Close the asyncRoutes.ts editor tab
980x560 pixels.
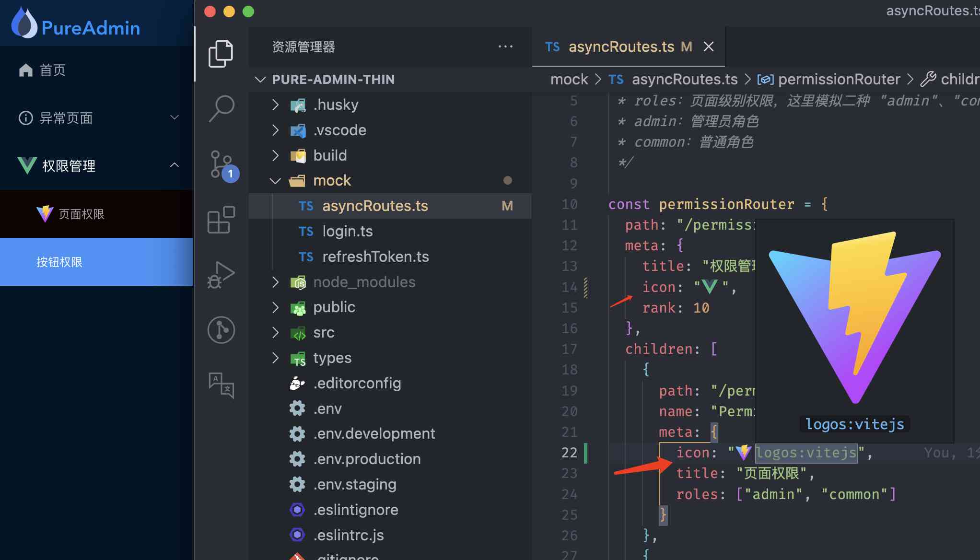[x=709, y=47]
